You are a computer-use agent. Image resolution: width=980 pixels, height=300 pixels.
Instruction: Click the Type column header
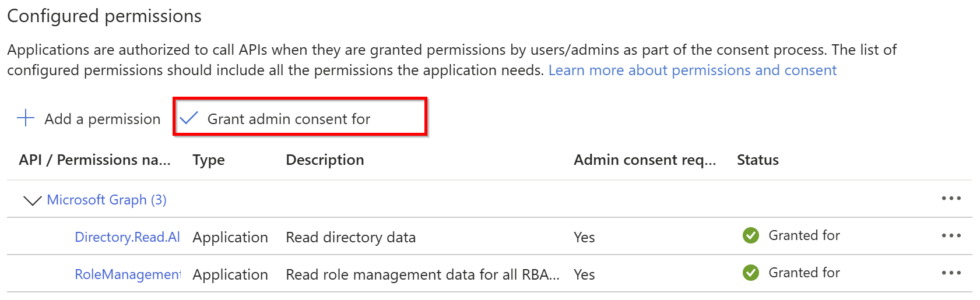(209, 160)
